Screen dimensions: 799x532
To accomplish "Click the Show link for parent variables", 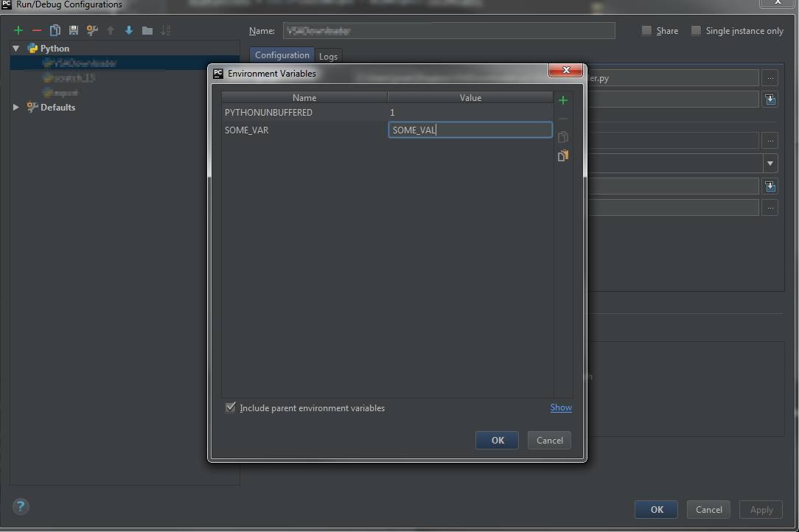I will [560, 407].
